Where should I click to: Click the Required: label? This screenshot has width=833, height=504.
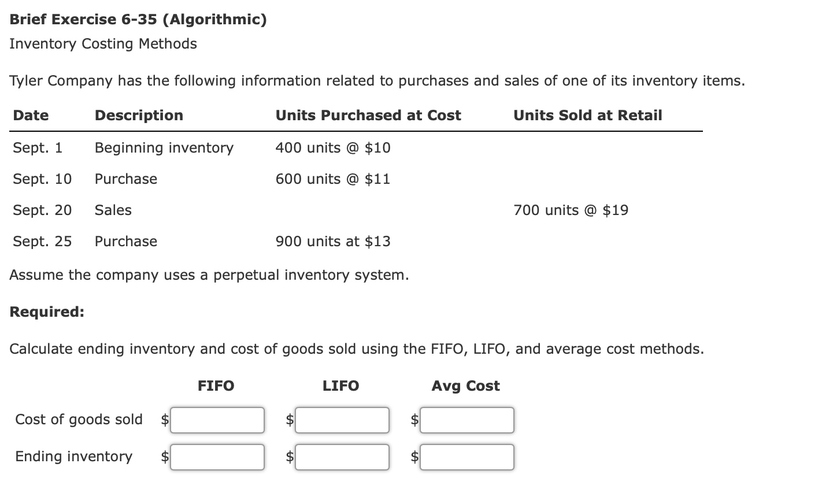point(46,312)
